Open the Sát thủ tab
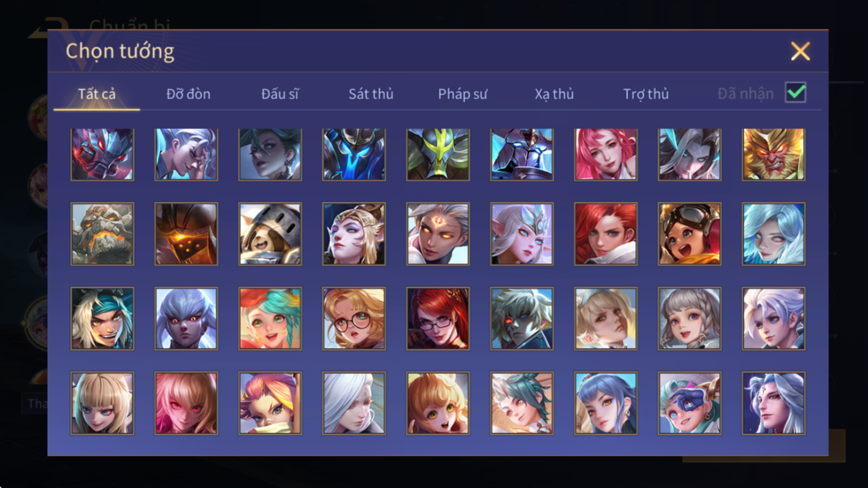This screenshot has width=868, height=488. pos(371,94)
